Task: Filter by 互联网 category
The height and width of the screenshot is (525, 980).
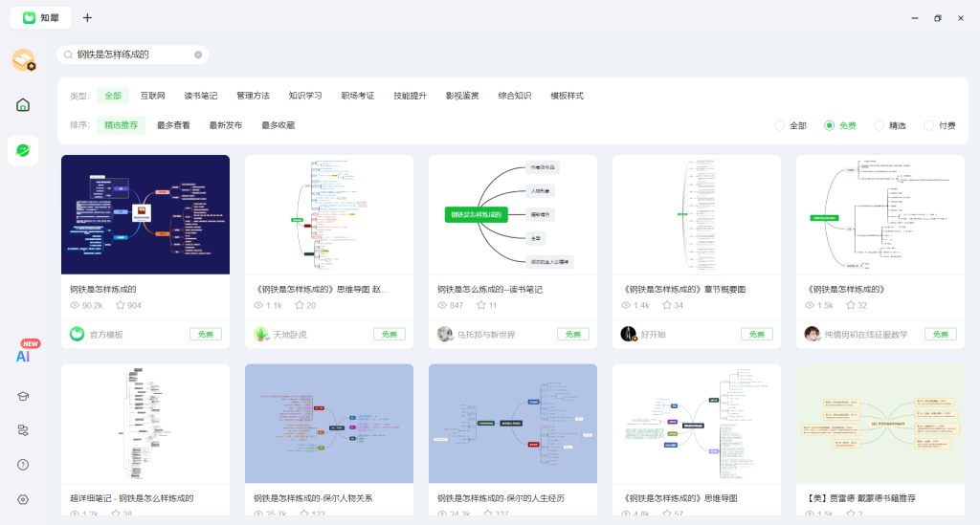Action: coord(152,96)
